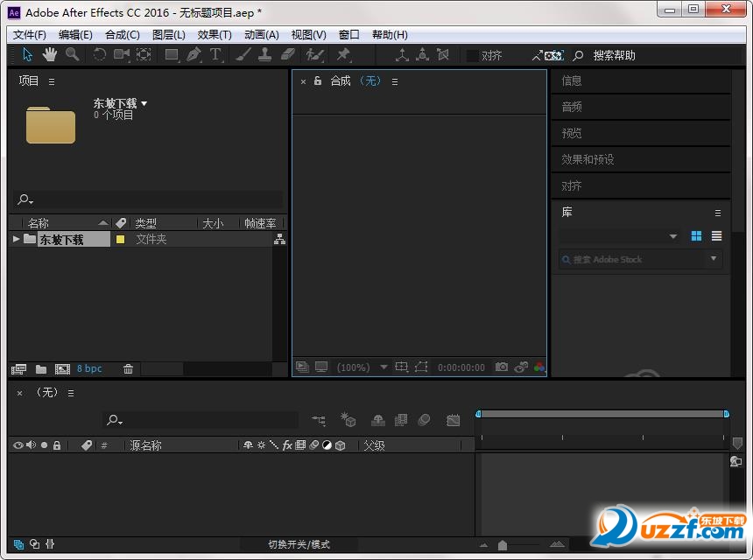
Task: Select the Pen tool
Action: coord(194,54)
